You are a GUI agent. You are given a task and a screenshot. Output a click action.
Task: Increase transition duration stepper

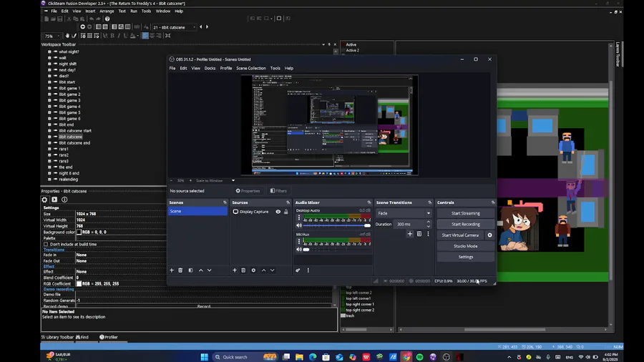429,222
